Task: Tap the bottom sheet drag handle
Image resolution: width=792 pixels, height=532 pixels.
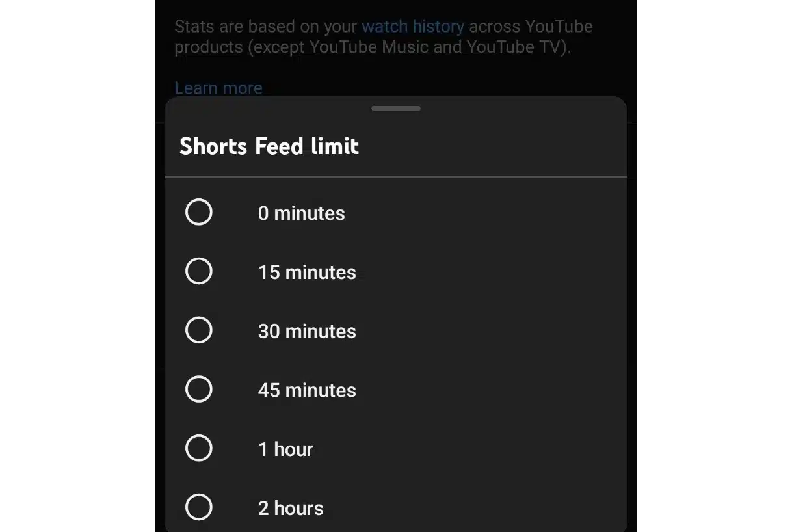Action: click(395, 108)
